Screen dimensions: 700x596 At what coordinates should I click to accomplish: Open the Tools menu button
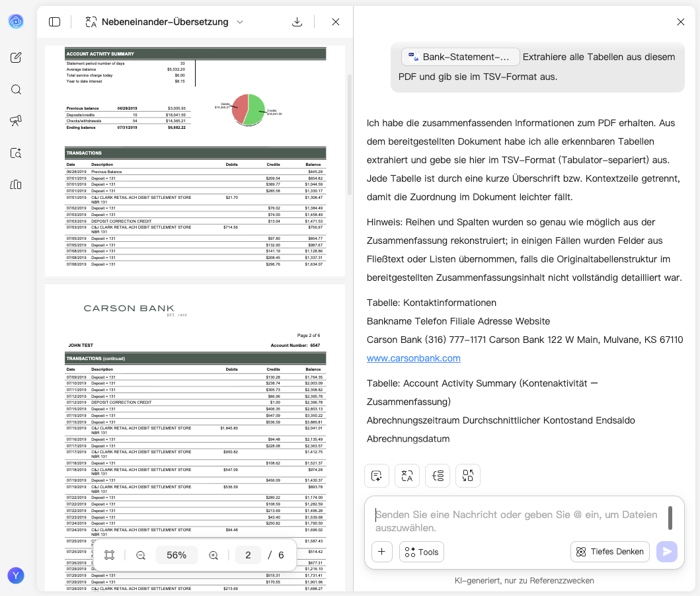[x=422, y=552]
